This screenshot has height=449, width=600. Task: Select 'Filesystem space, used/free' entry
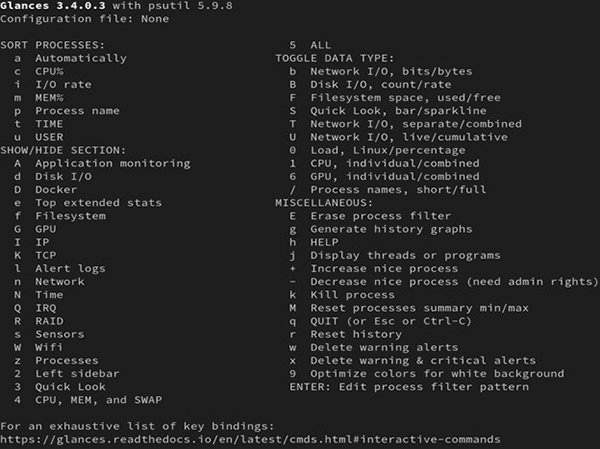pyautogui.click(x=404, y=98)
